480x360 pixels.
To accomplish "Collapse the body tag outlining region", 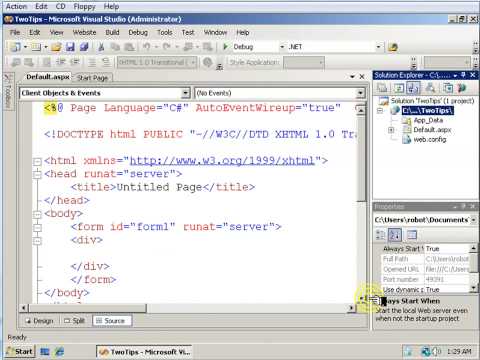I will 37,214.
